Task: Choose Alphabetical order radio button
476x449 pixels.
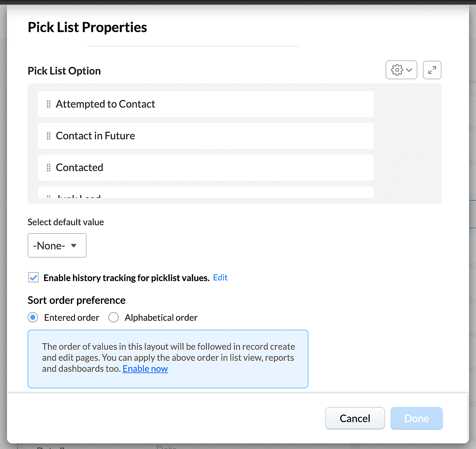Action: (x=113, y=317)
